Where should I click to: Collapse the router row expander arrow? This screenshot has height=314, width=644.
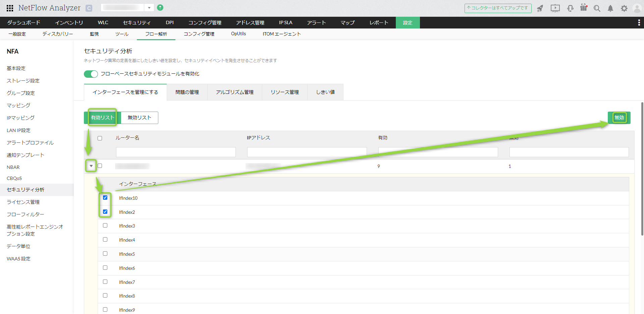coord(91,166)
